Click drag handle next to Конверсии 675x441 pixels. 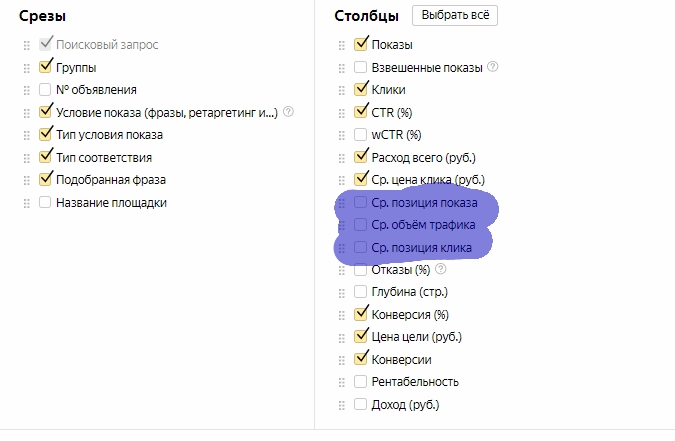(x=342, y=360)
